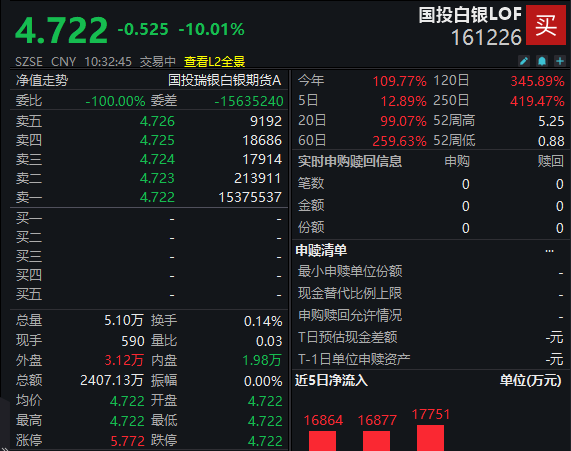The height and width of the screenshot is (451, 571).
Task: Click the 120日 return 345.89%
Action: [x=537, y=81]
